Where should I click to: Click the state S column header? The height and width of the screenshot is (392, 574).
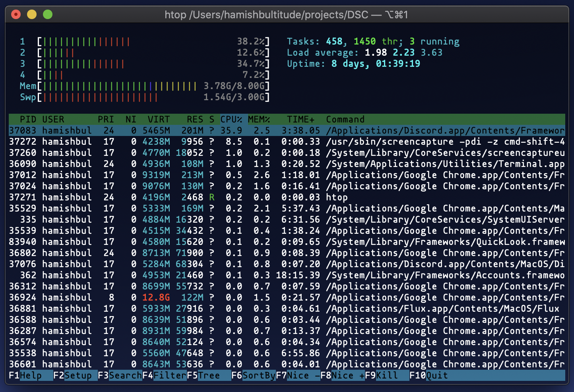212,119
